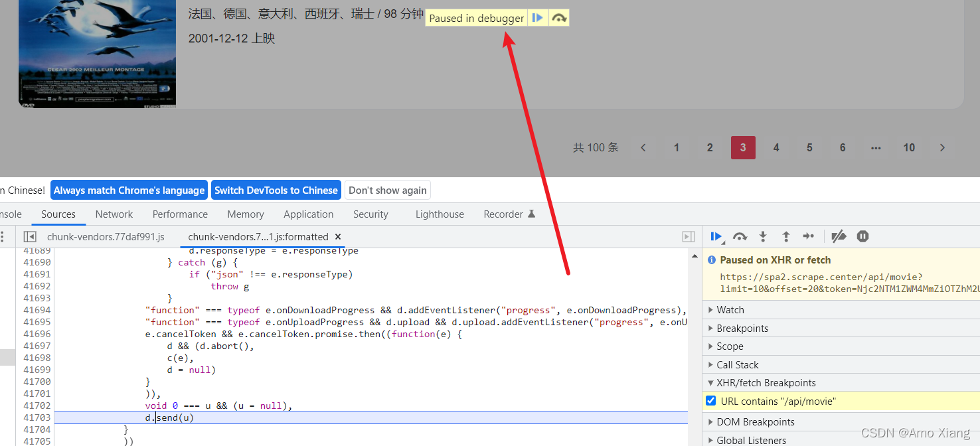Expand the Breakpoints section
The image size is (980, 446).
[x=841, y=329]
